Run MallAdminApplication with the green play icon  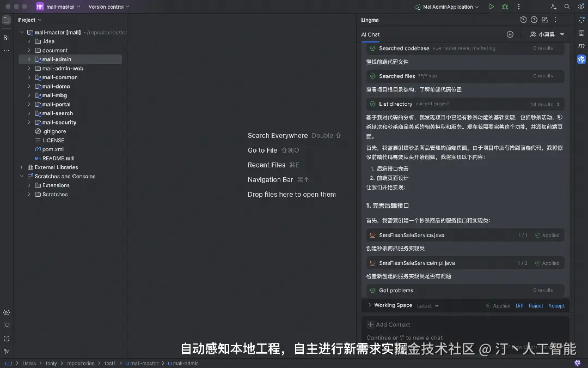(x=491, y=7)
